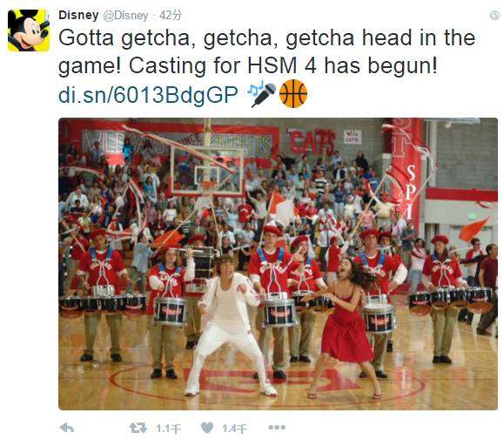Screen dimensions: 504x440
Task: Click the microphone emoji in the tweet
Action: pos(262,93)
